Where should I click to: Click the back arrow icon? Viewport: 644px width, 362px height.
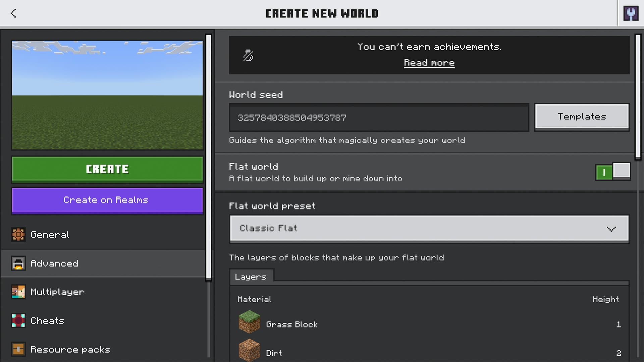tap(13, 13)
